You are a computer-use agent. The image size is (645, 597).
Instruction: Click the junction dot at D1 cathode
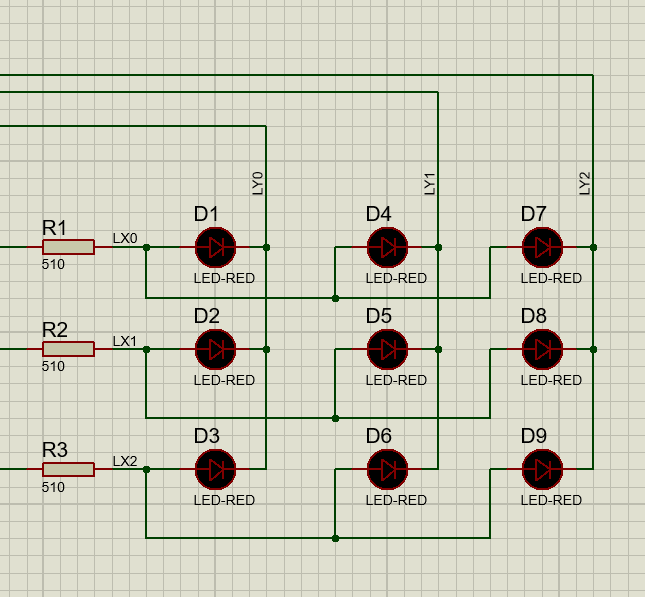pyautogui.click(x=266, y=247)
